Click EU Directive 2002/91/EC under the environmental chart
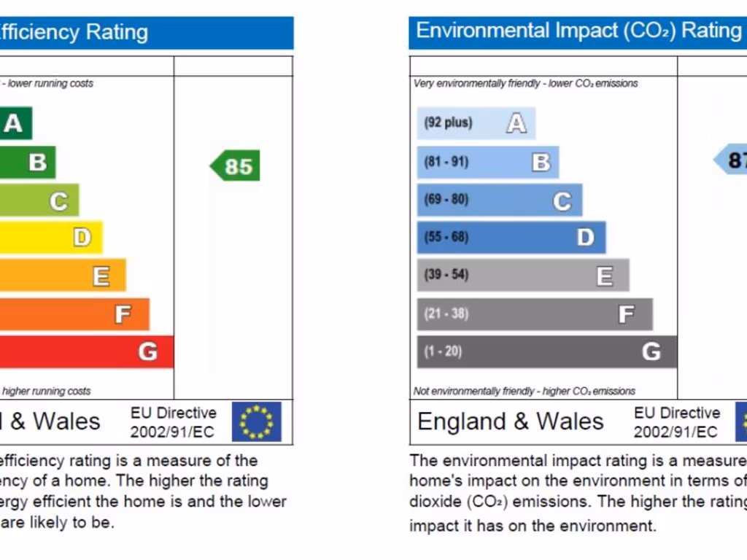This screenshot has height=560, width=747. pyautogui.click(x=676, y=422)
